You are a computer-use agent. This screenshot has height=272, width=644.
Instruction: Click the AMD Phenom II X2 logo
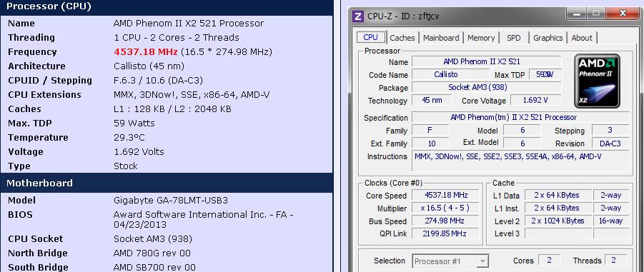(x=596, y=81)
